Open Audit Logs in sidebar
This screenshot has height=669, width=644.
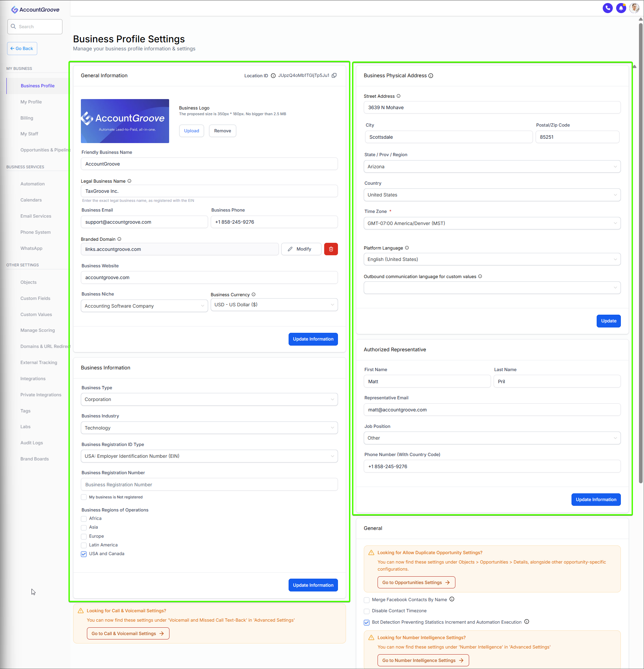pos(32,443)
